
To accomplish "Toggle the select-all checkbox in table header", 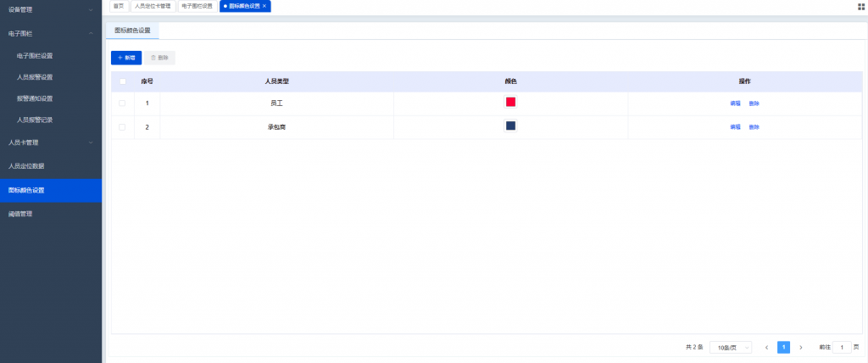I will (x=122, y=81).
